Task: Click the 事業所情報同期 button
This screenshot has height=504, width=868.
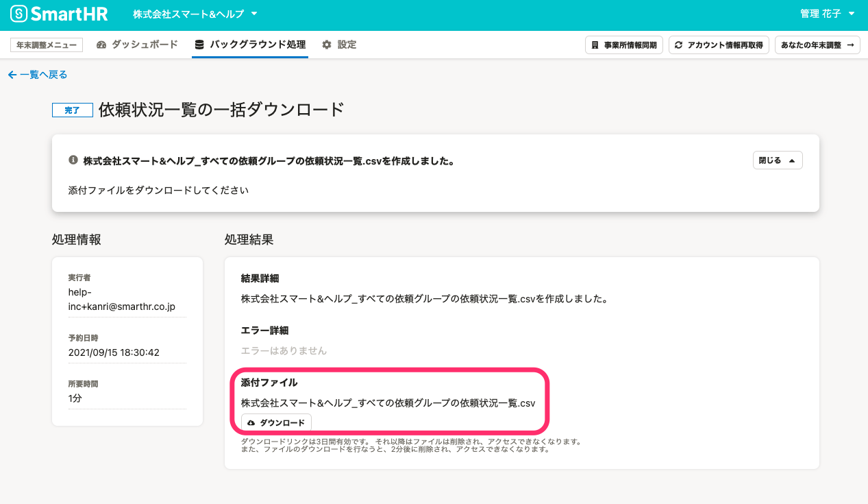Action: click(x=624, y=45)
